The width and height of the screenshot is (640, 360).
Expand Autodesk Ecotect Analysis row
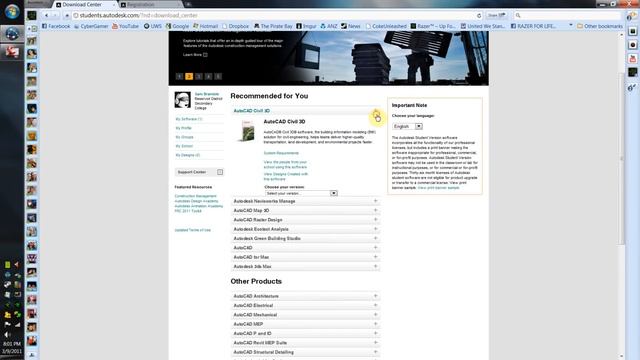pyautogui.click(x=305, y=229)
